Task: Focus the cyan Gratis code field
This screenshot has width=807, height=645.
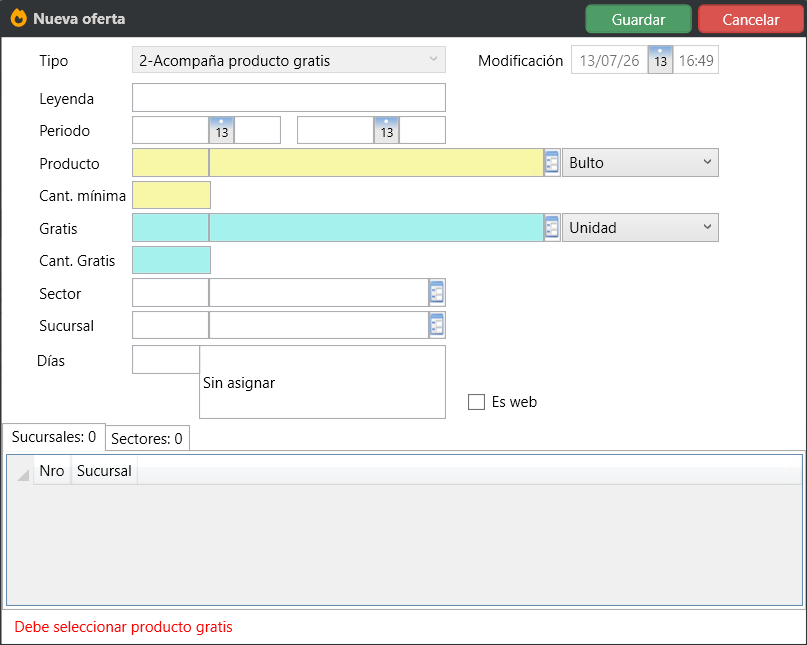Action: 170,228
